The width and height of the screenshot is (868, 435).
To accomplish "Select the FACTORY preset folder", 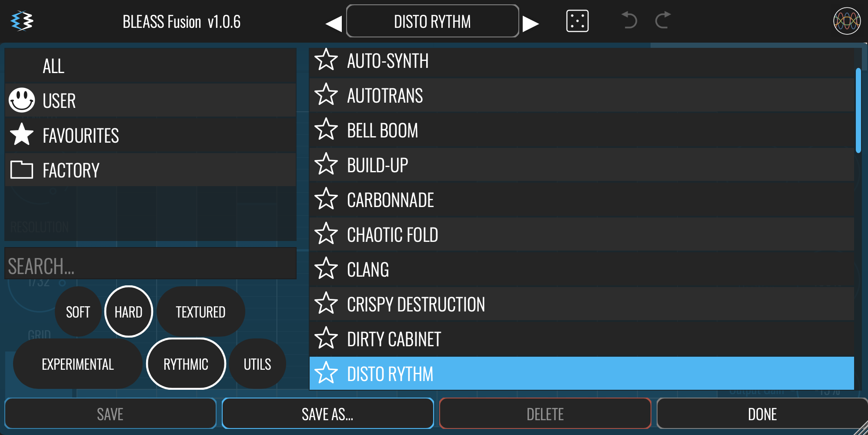I will click(x=71, y=170).
